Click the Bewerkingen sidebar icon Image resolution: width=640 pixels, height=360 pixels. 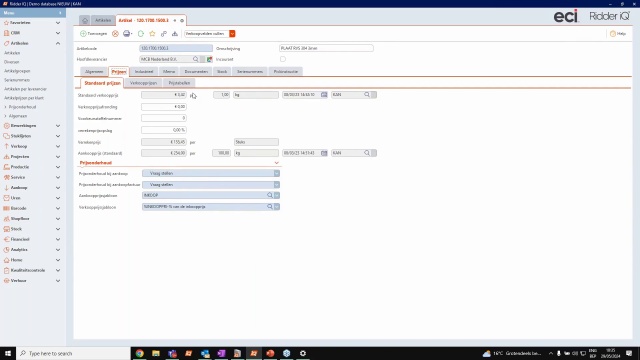(x=7, y=126)
